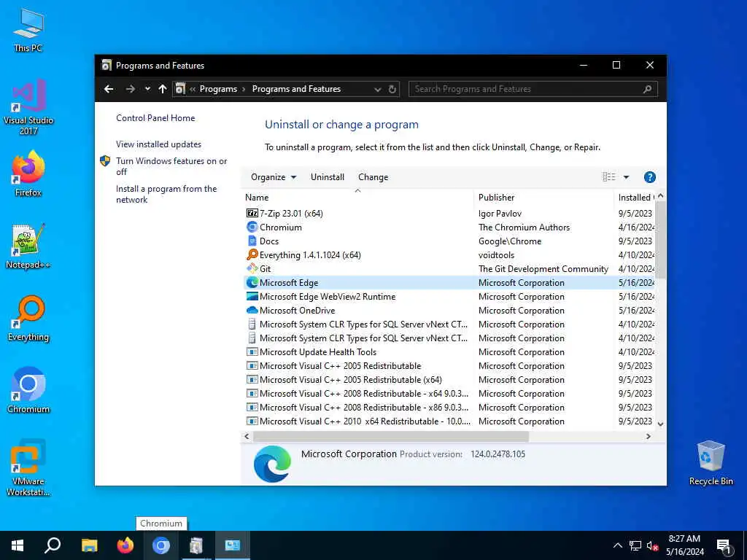The image size is (747, 560).
Task: Open Install a program from the network
Action: tap(166, 194)
